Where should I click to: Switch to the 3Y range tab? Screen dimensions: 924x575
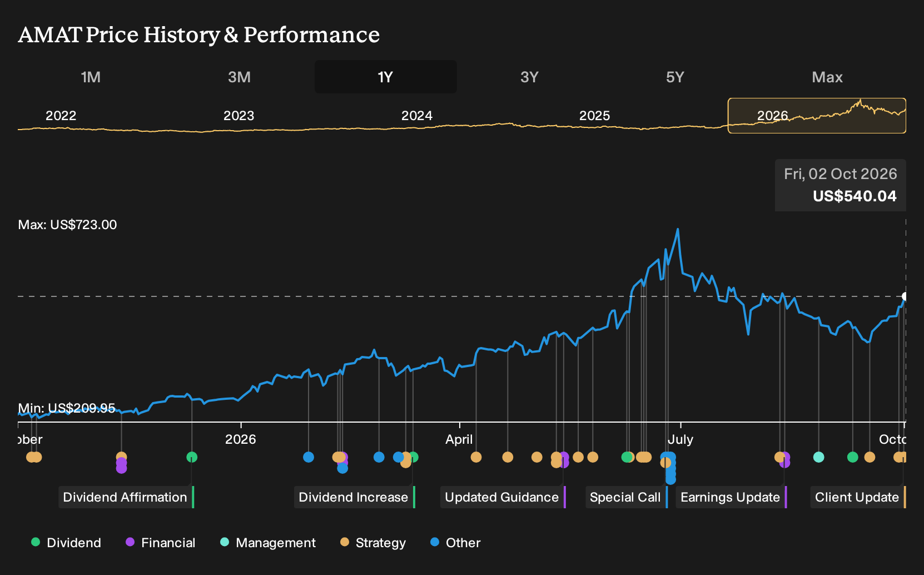(x=529, y=77)
